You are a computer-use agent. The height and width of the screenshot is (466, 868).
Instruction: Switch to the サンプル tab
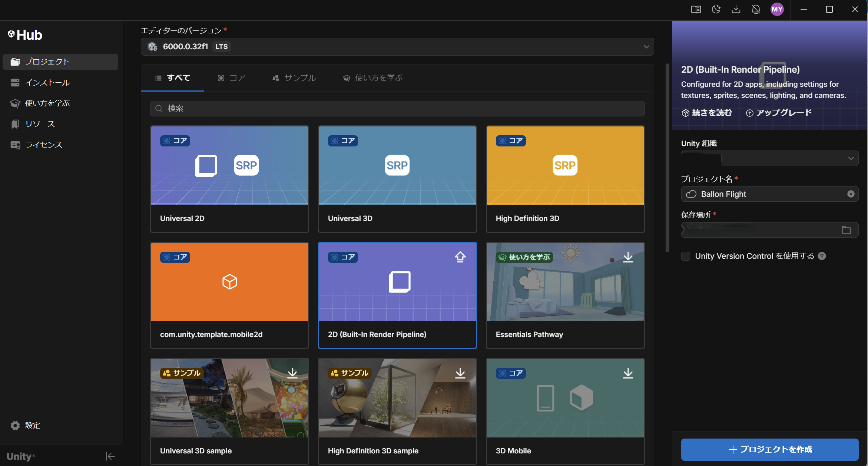tap(294, 78)
